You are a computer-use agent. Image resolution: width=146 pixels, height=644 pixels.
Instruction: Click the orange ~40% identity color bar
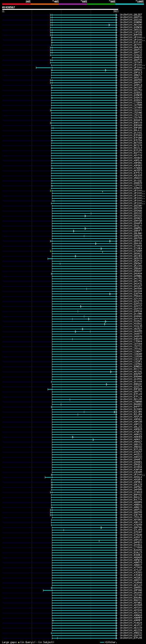tap(45, 4)
